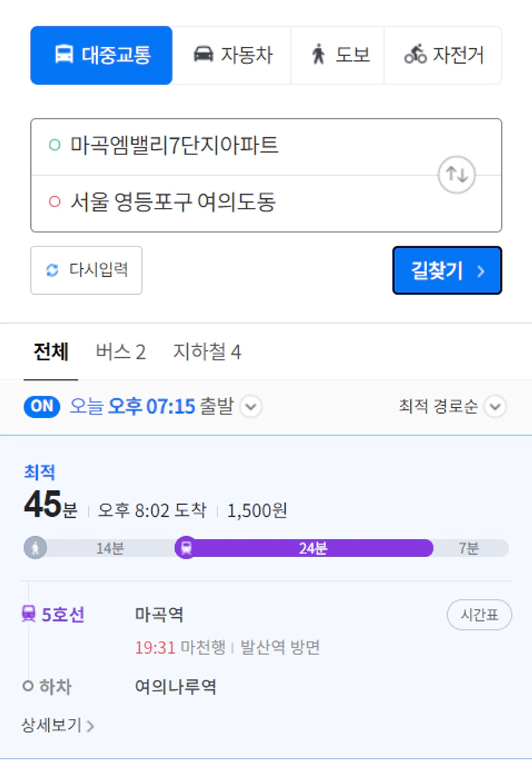Open the 버스 2 tab
This screenshot has height=760, width=532.
click(x=121, y=352)
